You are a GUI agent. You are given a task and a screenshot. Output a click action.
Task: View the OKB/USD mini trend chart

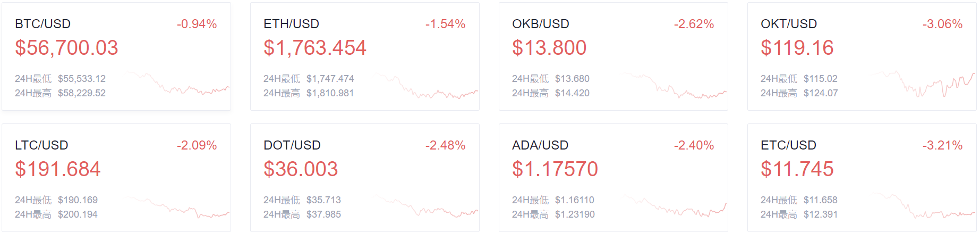[675, 86]
